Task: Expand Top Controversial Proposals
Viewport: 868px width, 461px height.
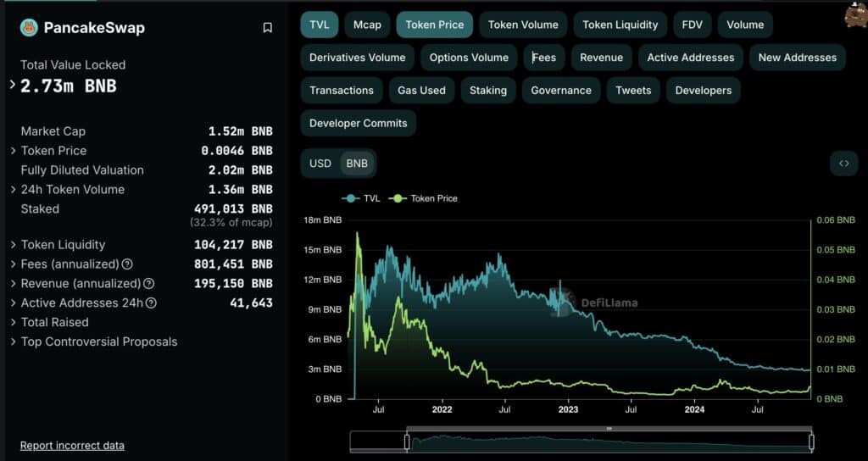Action: (14, 342)
